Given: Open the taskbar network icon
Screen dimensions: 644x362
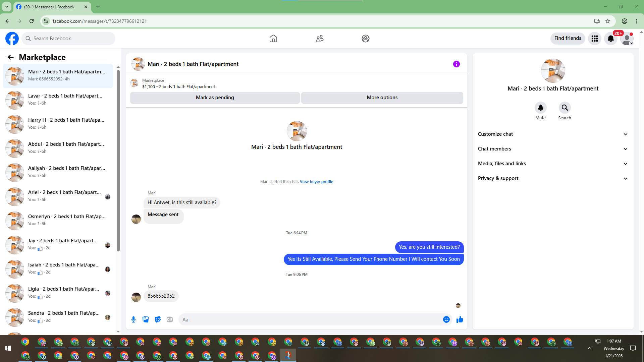Looking at the screenshot, I should click(598, 342).
